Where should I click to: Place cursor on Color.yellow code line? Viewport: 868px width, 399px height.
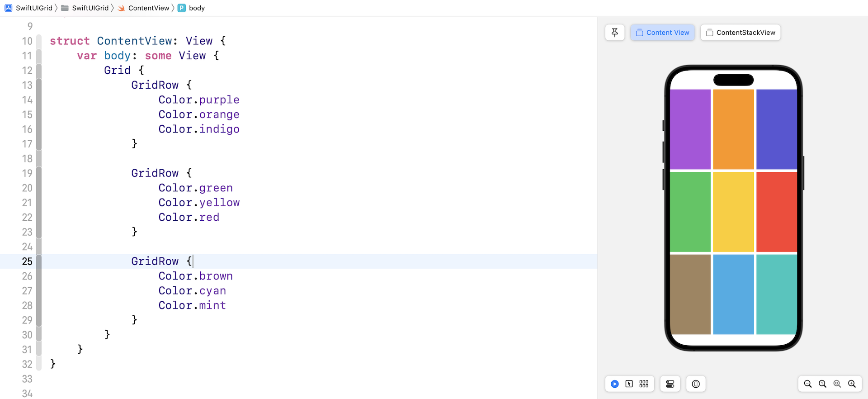tap(199, 203)
